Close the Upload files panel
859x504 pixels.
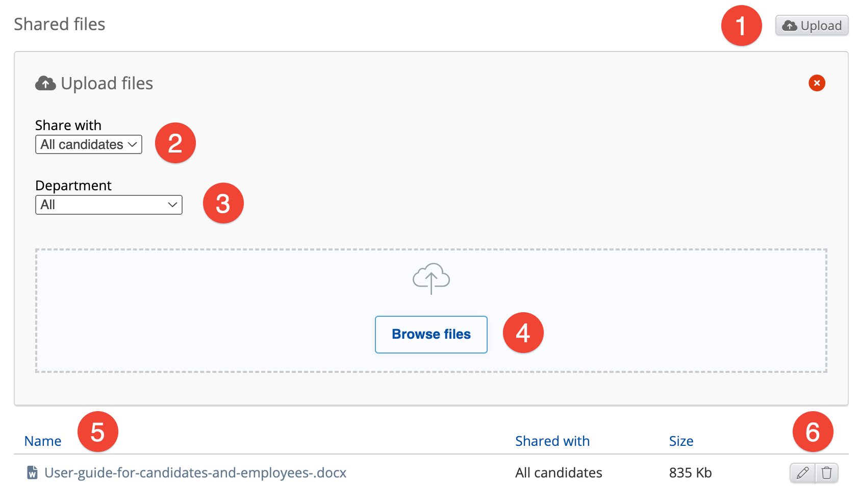click(817, 83)
